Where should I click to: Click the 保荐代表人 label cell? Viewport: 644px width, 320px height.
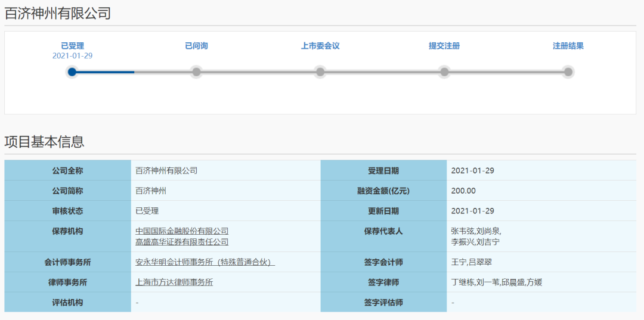point(383,237)
